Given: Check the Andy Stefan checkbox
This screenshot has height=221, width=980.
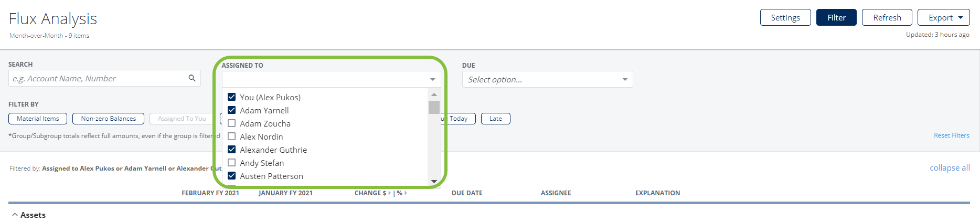Looking at the screenshot, I should (x=231, y=163).
